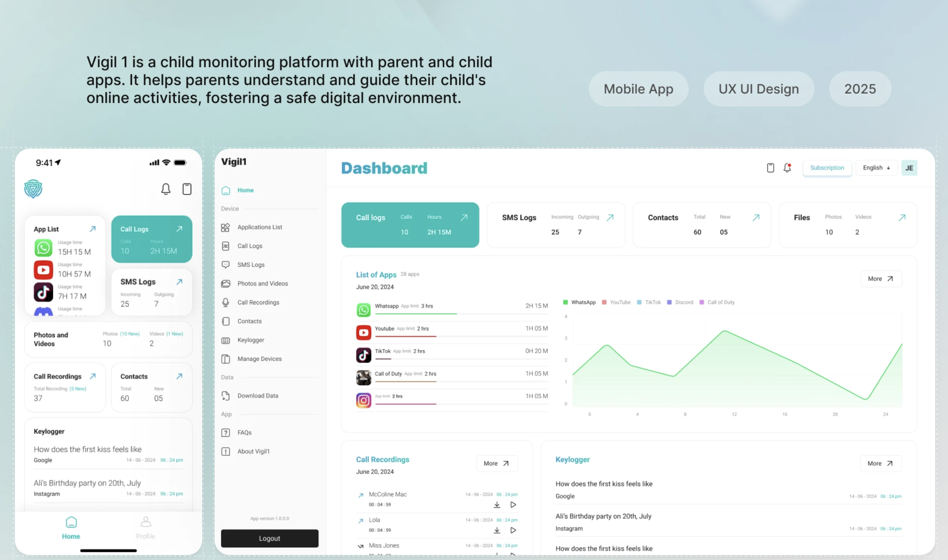Toggle WhatsApp legend in chart
Viewport: 948px width, 560px height.
[x=579, y=302]
